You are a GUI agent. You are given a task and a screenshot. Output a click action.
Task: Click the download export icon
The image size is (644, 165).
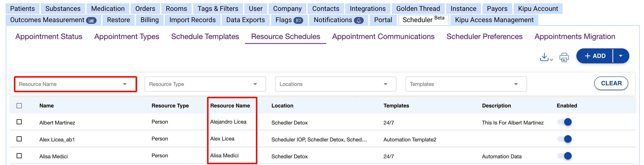(x=545, y=57)
